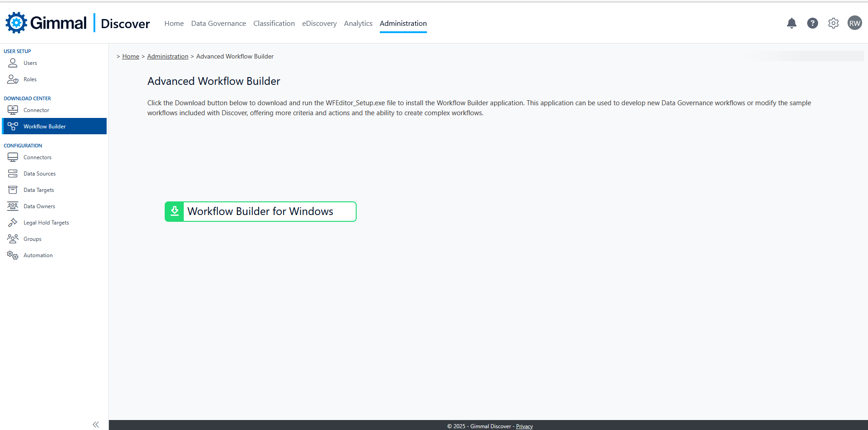
Task: Open the eDiscovery tab
Action: click(x=319, y=24)
